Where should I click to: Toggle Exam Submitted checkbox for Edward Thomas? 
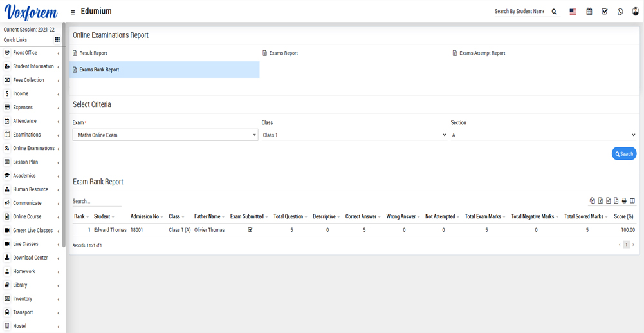coord(250,230)
